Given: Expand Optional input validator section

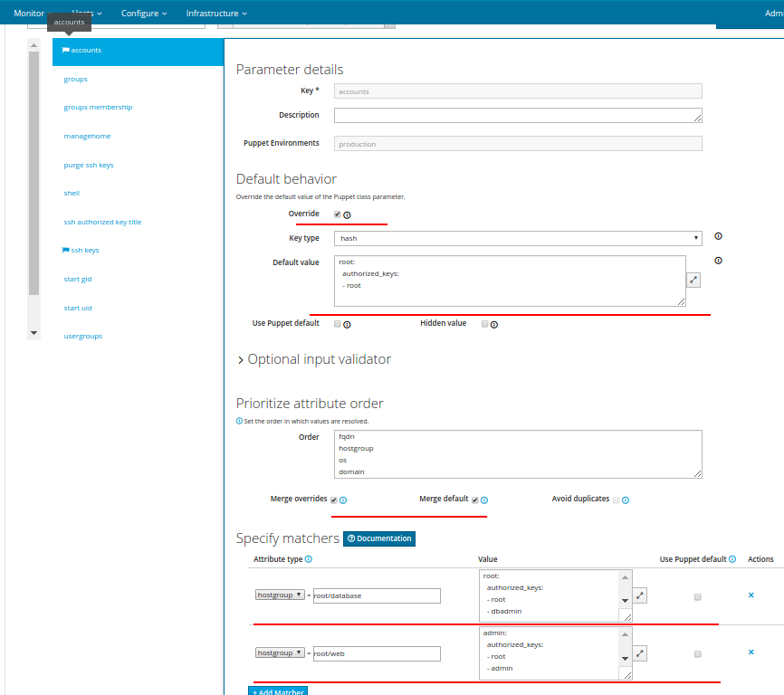Looking at the screenshot, I should click(314, 359).
